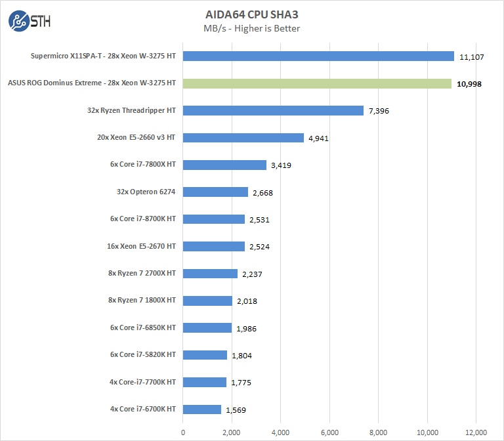This screenshot has height=441, width=504.
Task: Click the 6x Core i7-5820K HT label
Action: coord(143,354)
